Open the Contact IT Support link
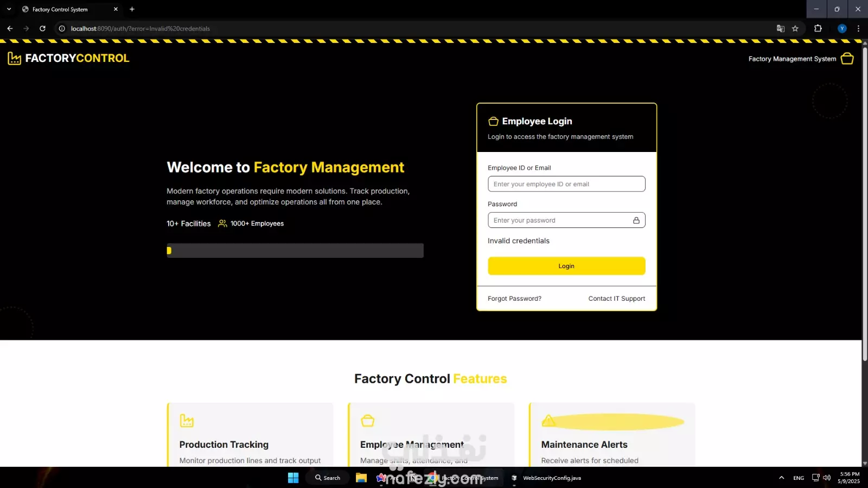 [x=617, y=299]
